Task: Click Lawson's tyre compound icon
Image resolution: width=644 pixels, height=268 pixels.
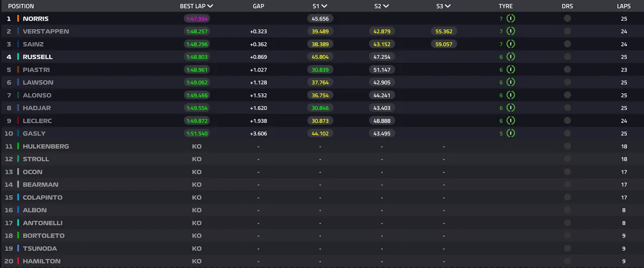Action: [511, 82]
